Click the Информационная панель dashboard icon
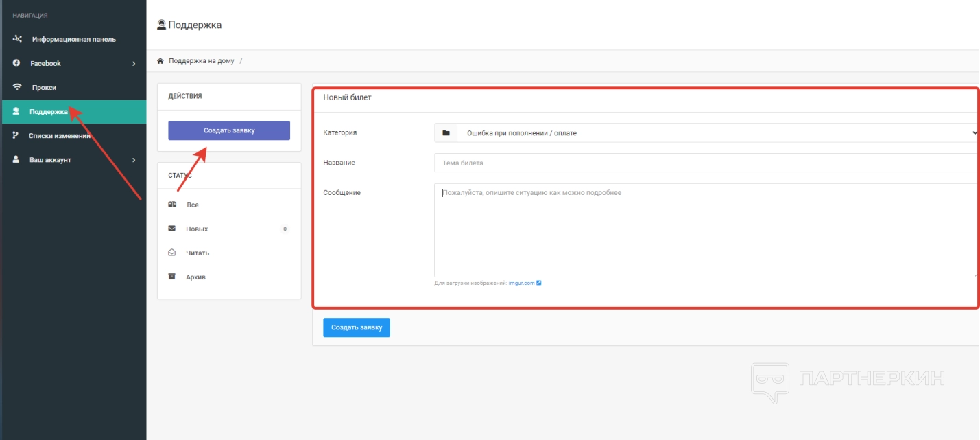 click(x=17, y=39)
